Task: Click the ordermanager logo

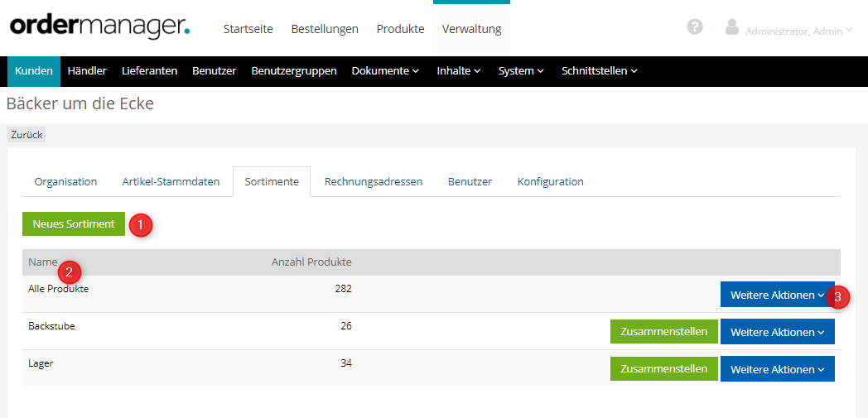Action: coord(99,26)
